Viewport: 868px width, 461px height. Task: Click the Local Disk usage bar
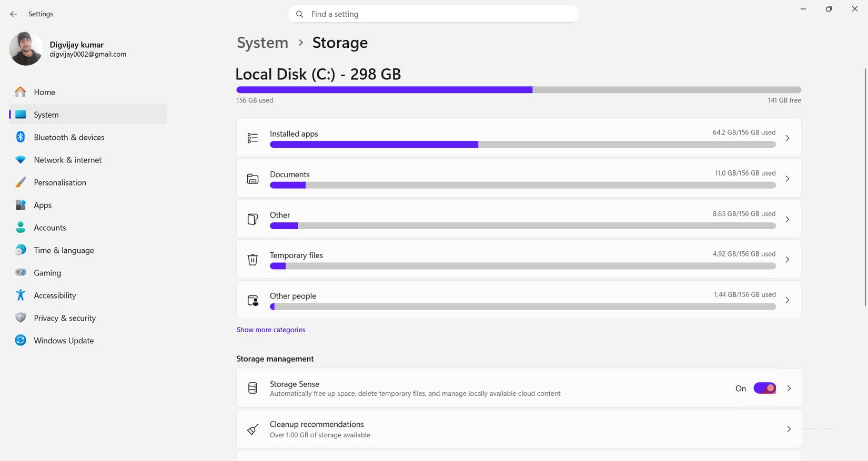[x=518, y=89]
